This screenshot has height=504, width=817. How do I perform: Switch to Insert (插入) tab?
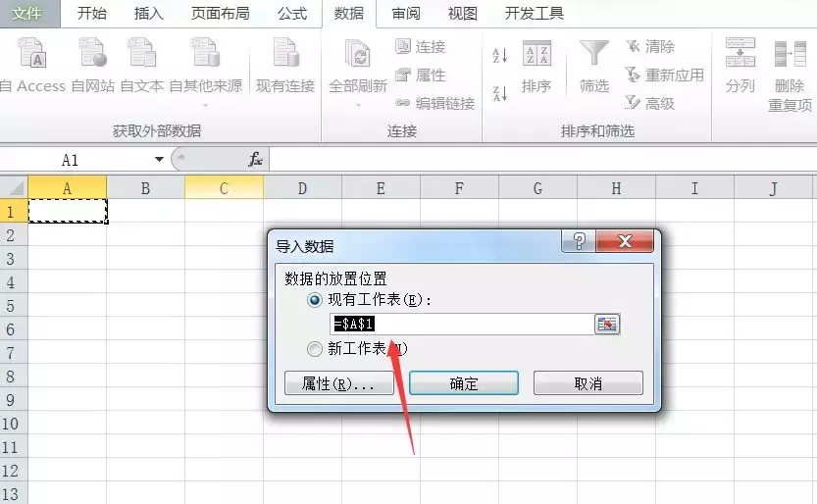(x=148, y=14)
